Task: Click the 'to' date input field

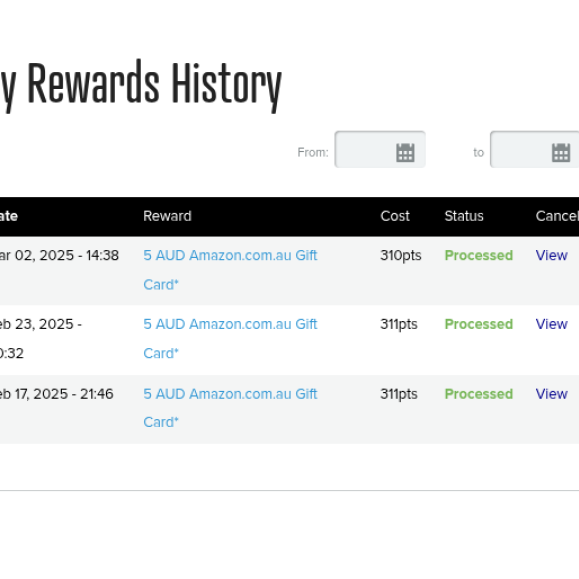Action: (534, 149)
